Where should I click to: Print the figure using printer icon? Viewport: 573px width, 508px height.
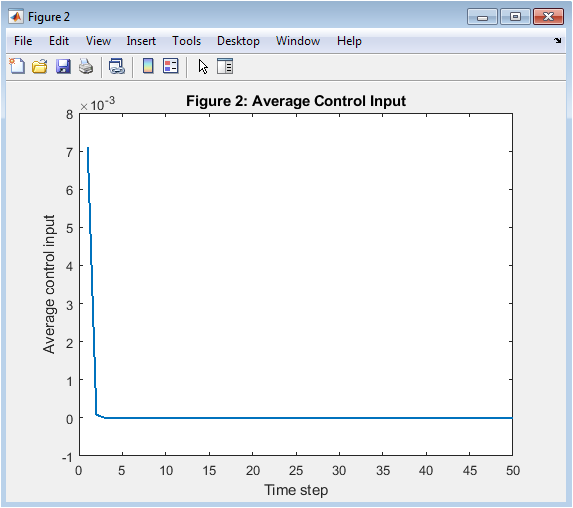pyautogui.click(x=86, y=67)
